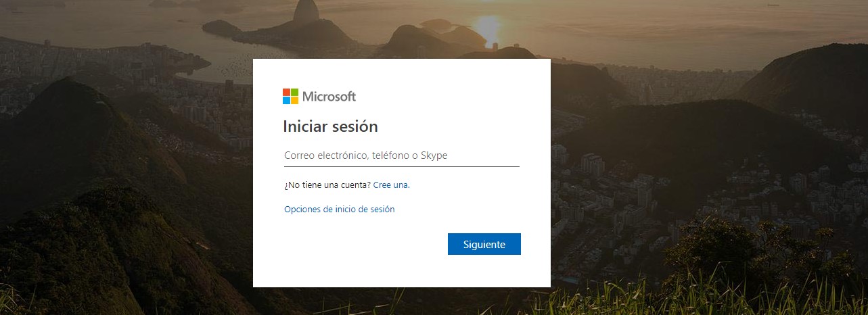Click the blue square of Microsoft logo
Screen dimensions: 868x315
pos(286,100)
